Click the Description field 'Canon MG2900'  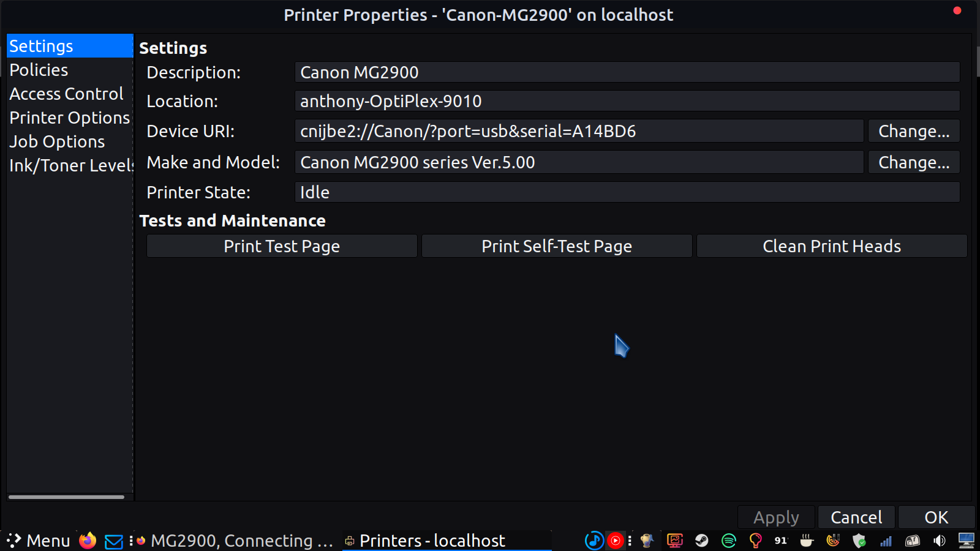pos(627,72)
